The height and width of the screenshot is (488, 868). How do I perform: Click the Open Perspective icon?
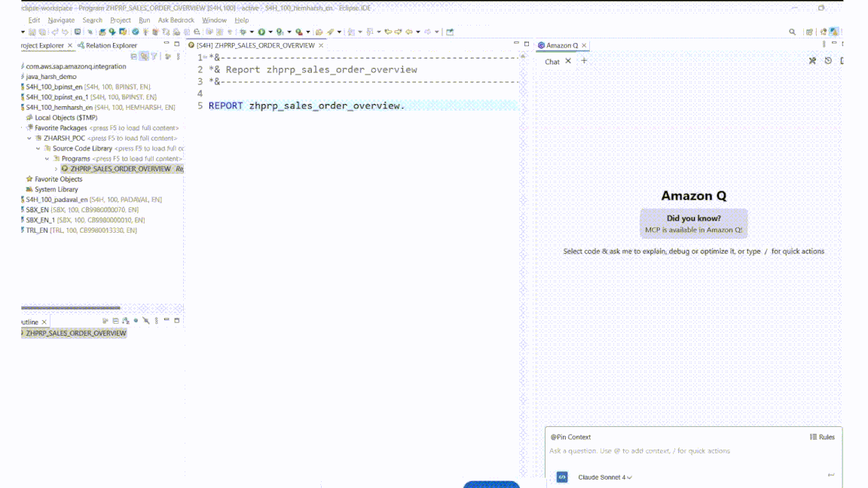click(x=809, y=32)
